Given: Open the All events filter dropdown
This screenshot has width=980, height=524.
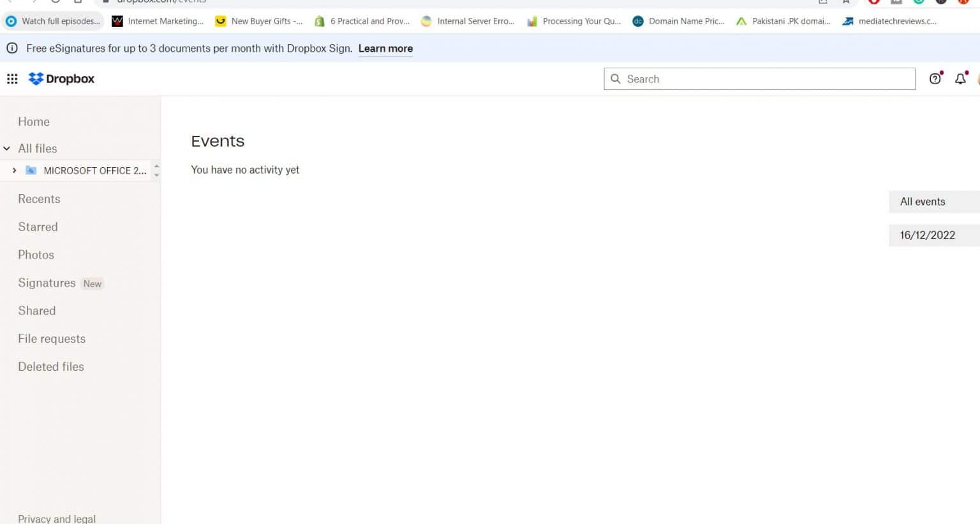Looking at the screenshot, I should 923,202.
